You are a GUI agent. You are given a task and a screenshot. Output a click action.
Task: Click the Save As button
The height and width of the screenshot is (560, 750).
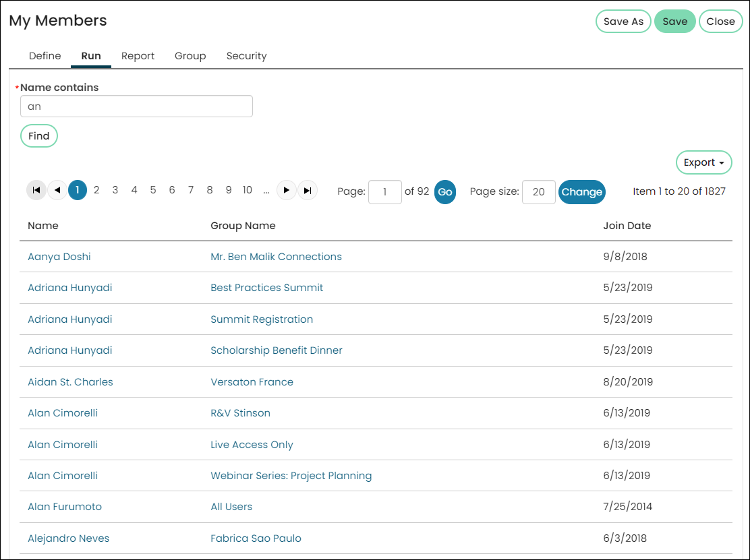(x=623, y=22)
